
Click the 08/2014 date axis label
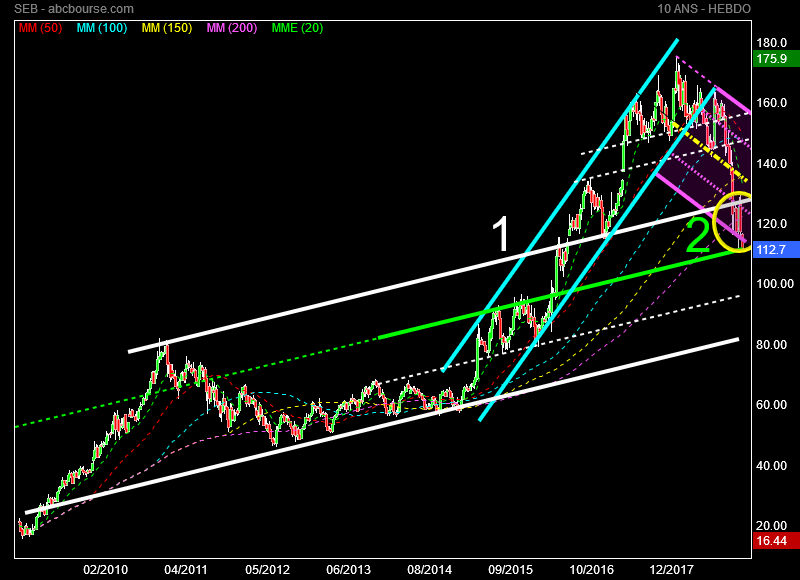pos(429,570)
